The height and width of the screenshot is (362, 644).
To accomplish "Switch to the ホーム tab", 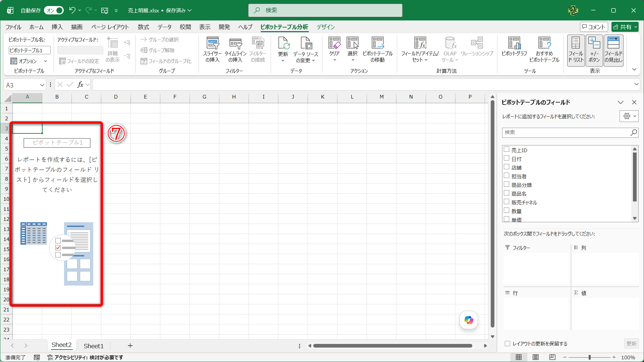I will (x=36, y=27).
